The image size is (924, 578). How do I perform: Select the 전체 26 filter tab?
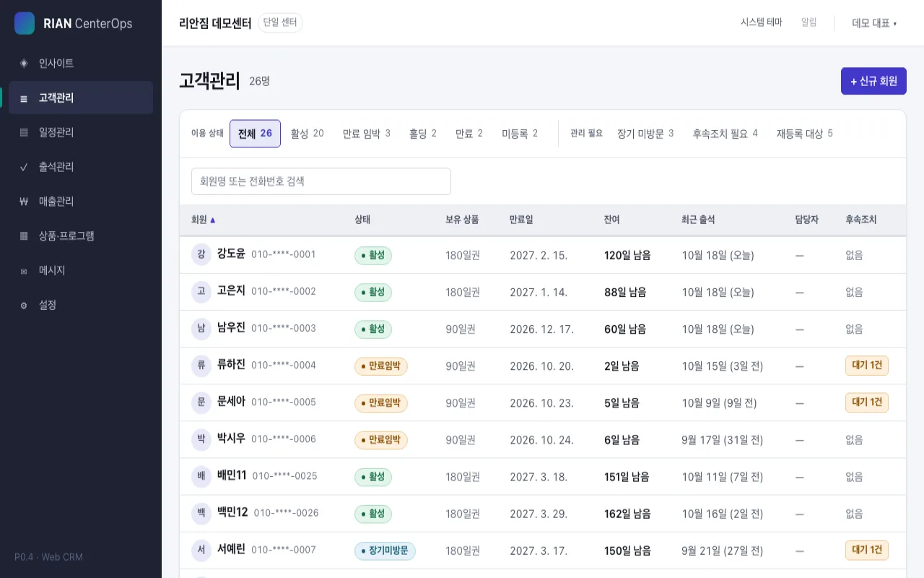(255, 134)
